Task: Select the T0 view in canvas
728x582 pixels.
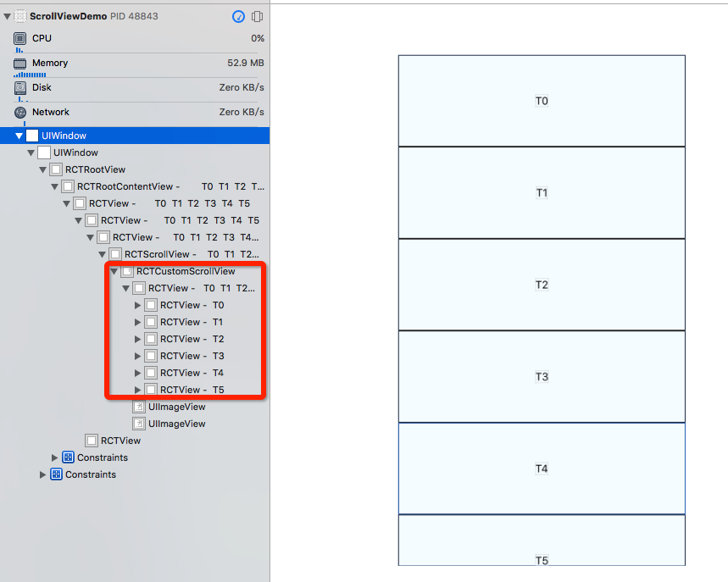Action: click(542, 101)
